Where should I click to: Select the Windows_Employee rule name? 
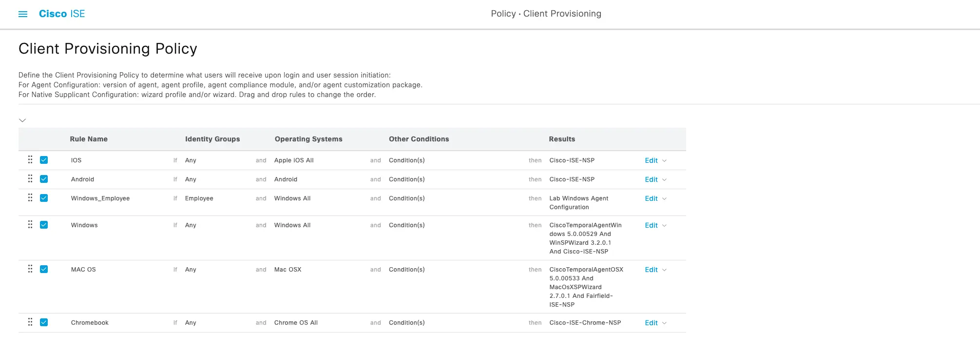100,198
